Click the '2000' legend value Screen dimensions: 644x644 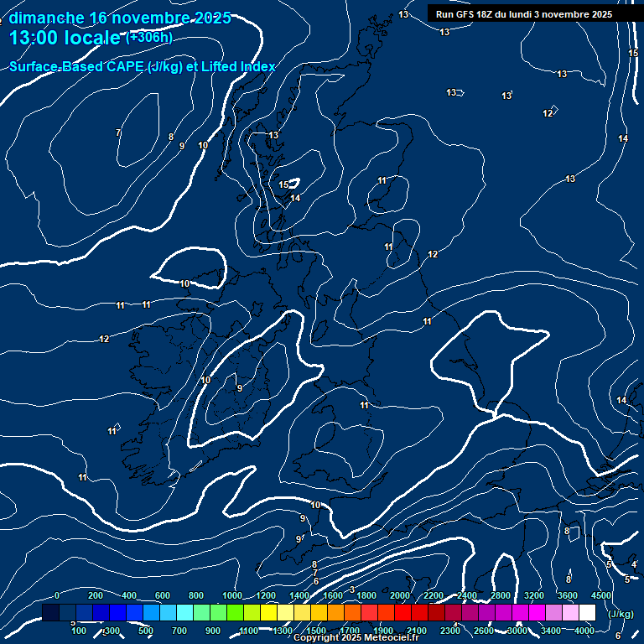400,595
